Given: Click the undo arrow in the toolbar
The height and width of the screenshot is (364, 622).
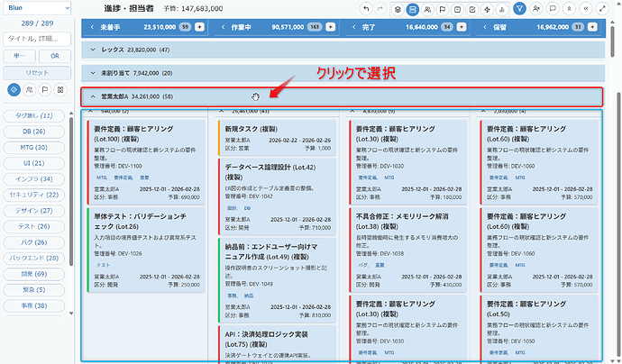Looking at the screenshot, I should (x=365, y=8).
